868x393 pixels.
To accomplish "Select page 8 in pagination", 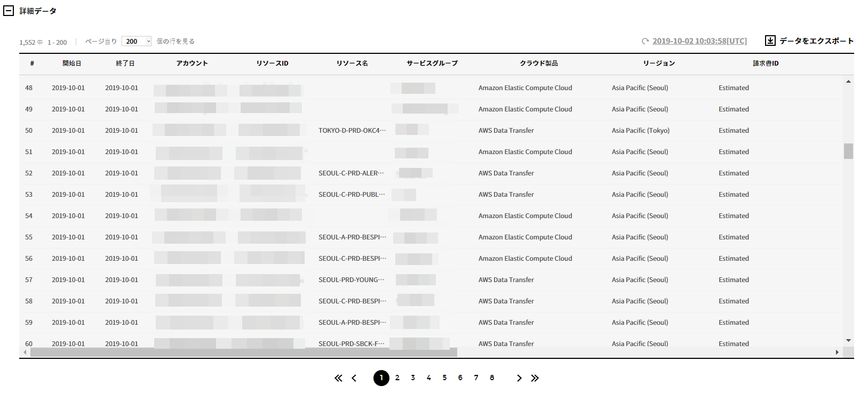I will (x=492, y=378).
